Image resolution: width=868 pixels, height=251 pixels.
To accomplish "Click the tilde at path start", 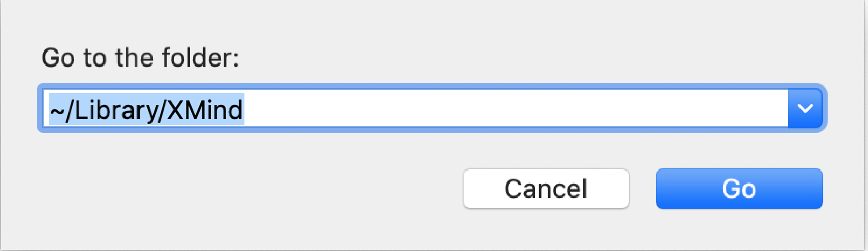I will click(x=57, y=112).
